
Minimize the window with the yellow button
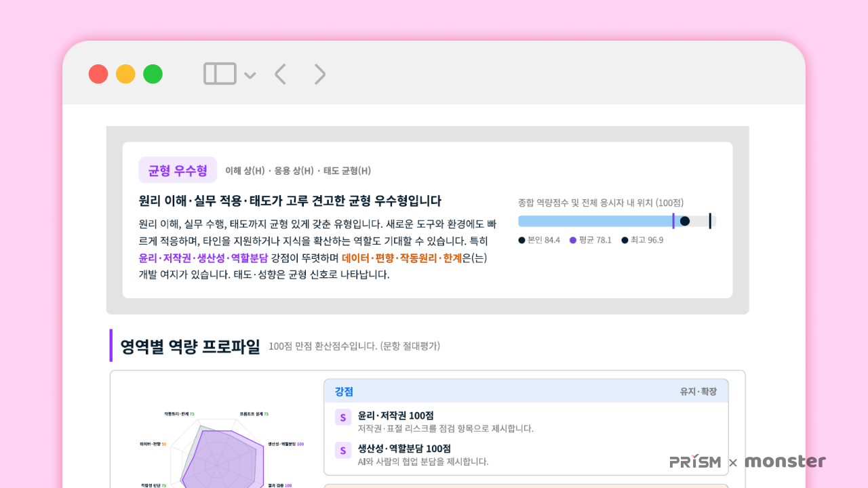(125, 74)
